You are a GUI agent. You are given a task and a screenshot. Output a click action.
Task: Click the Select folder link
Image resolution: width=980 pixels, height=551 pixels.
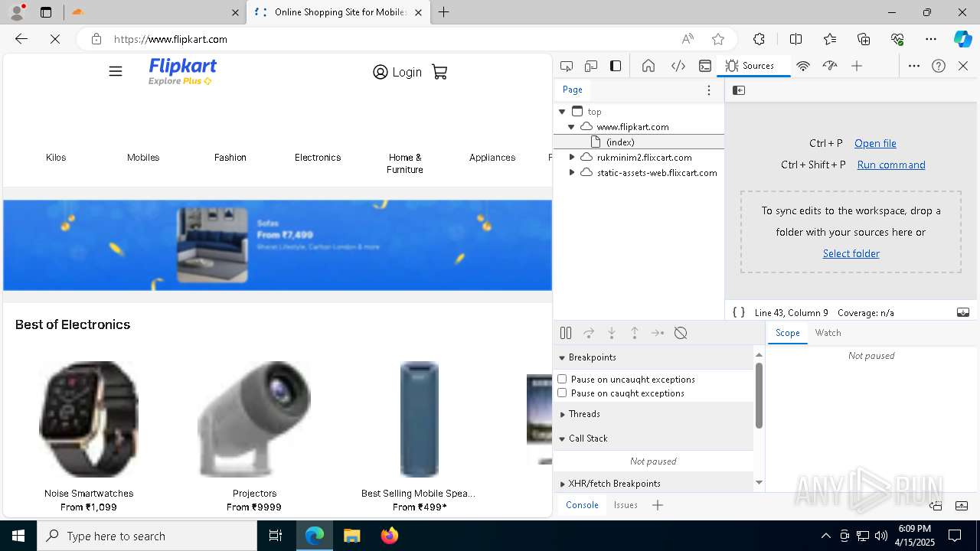[x=851, y=253]
